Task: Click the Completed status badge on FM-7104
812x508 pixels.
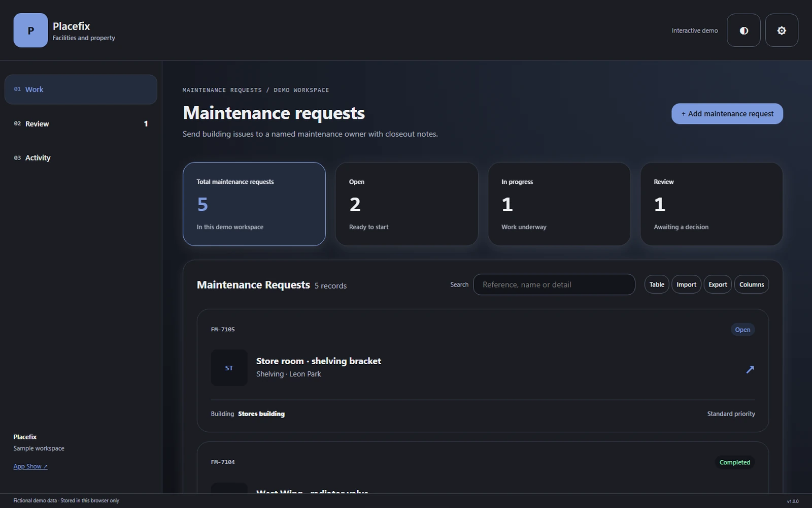Action: (x=734, y=462)
